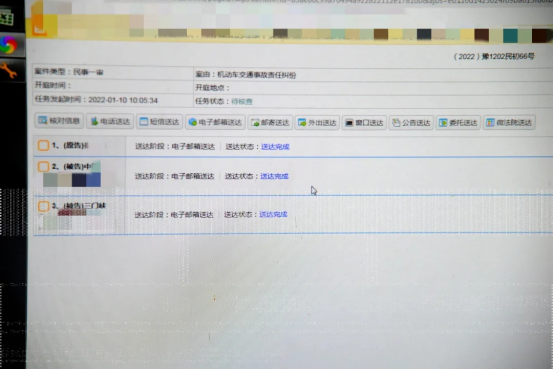
Task: Choose 公告送达 announcement delivery
Action: (x=411, y=122)
